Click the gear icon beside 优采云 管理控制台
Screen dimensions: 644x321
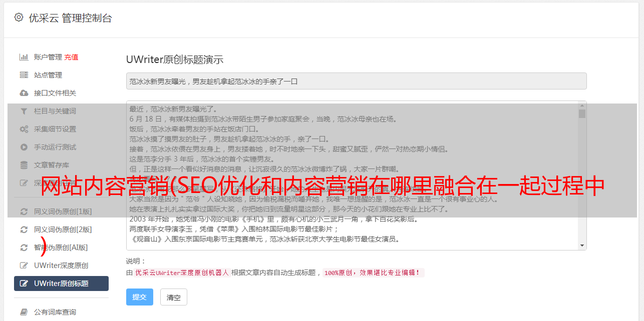click(x=19, y=17)
